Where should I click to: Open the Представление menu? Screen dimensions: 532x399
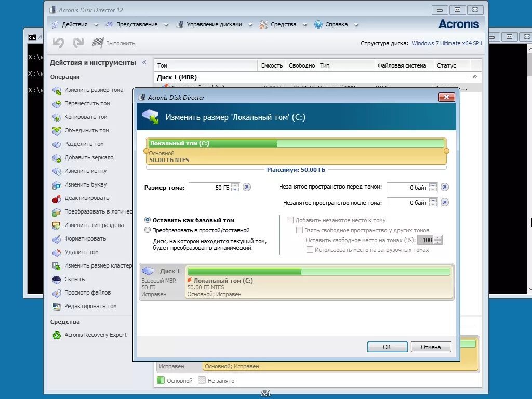(x=137, y=25)
